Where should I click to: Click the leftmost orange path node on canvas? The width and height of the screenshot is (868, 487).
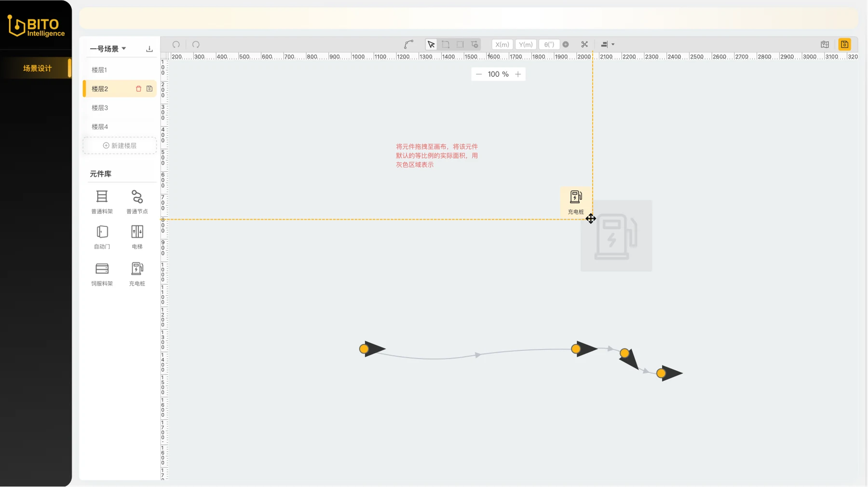tap(364, 348)
